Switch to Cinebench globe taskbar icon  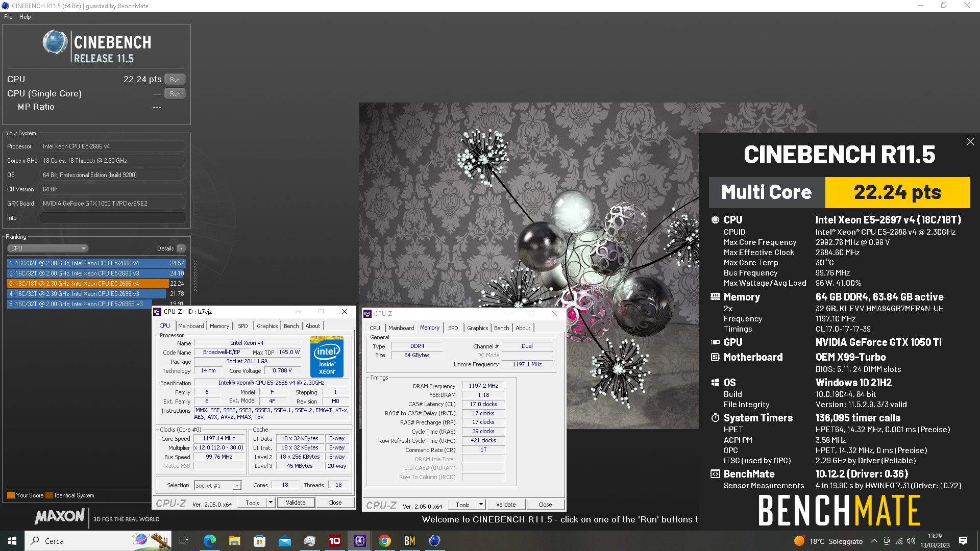click(x=434, y=541)
